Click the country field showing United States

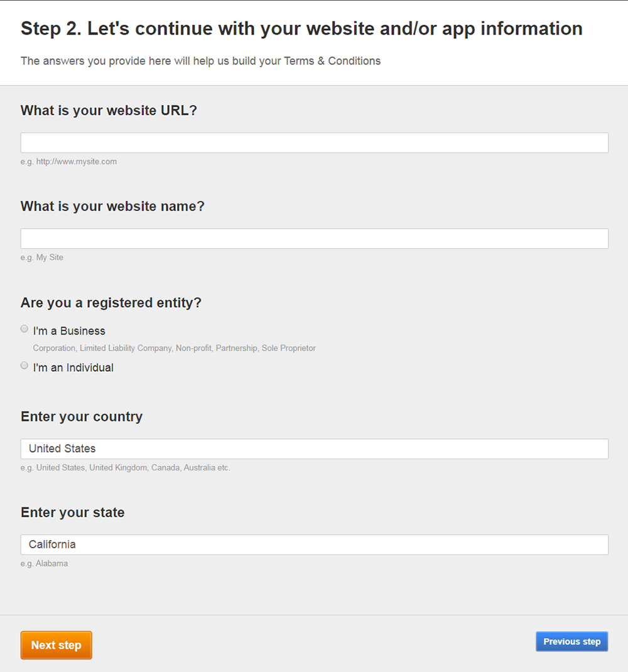coord(314,448)
